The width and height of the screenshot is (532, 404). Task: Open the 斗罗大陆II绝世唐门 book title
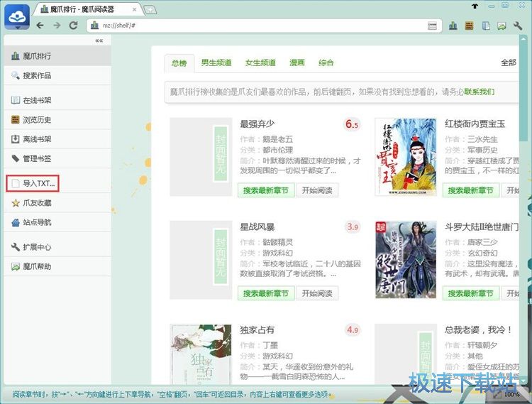tap(482, 226)
